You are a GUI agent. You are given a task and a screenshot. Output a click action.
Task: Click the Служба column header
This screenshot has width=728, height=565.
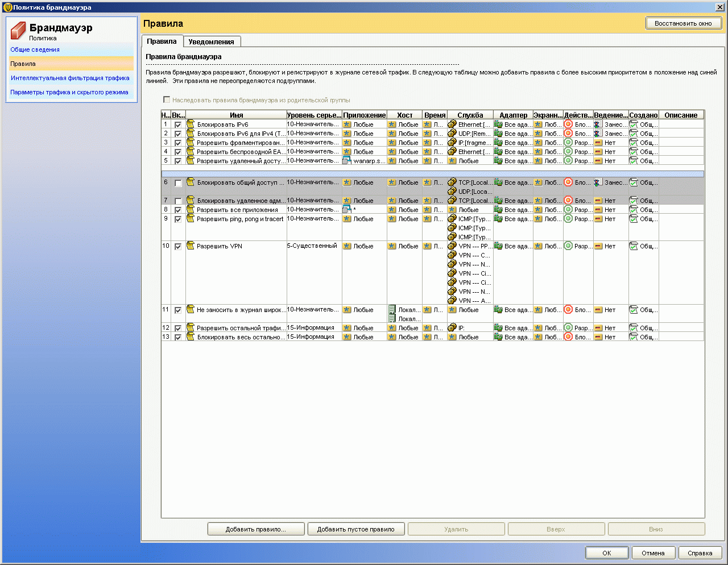point(470,115)
